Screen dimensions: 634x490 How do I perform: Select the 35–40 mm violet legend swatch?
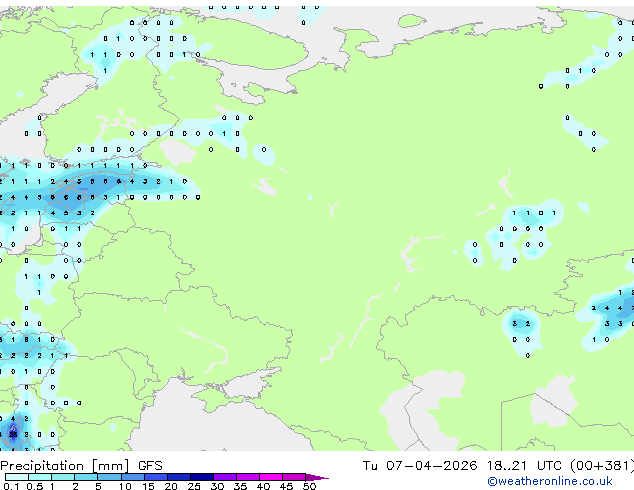click(248, 477)
